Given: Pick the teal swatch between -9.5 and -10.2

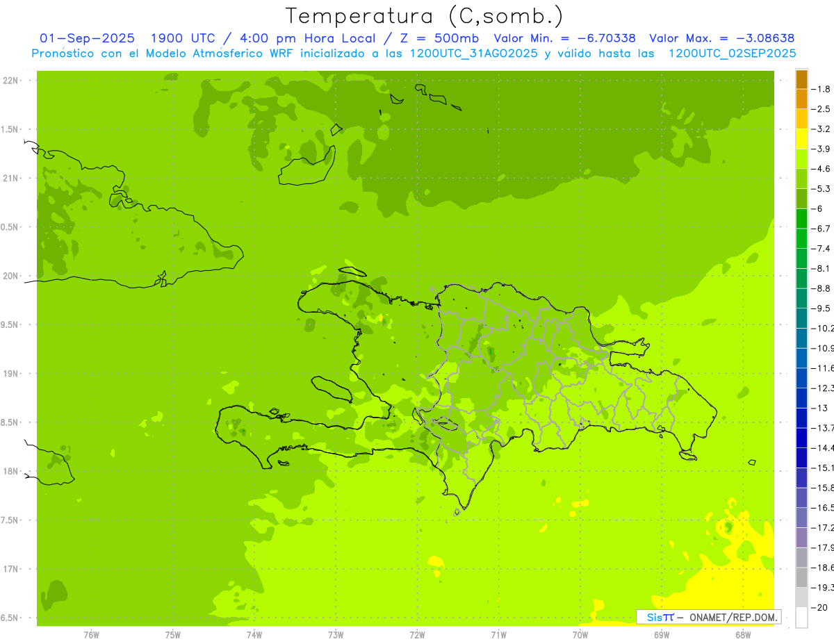Looking at the screenshot, I should coord(801,318).
